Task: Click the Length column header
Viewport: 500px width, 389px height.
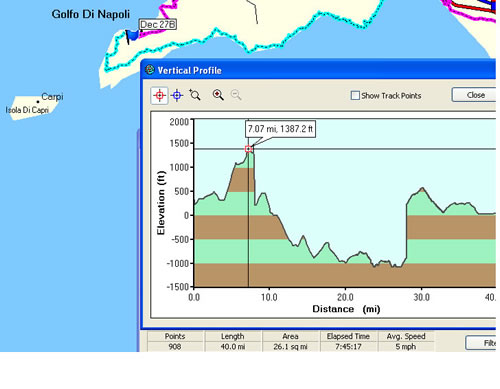Action: 233,336
